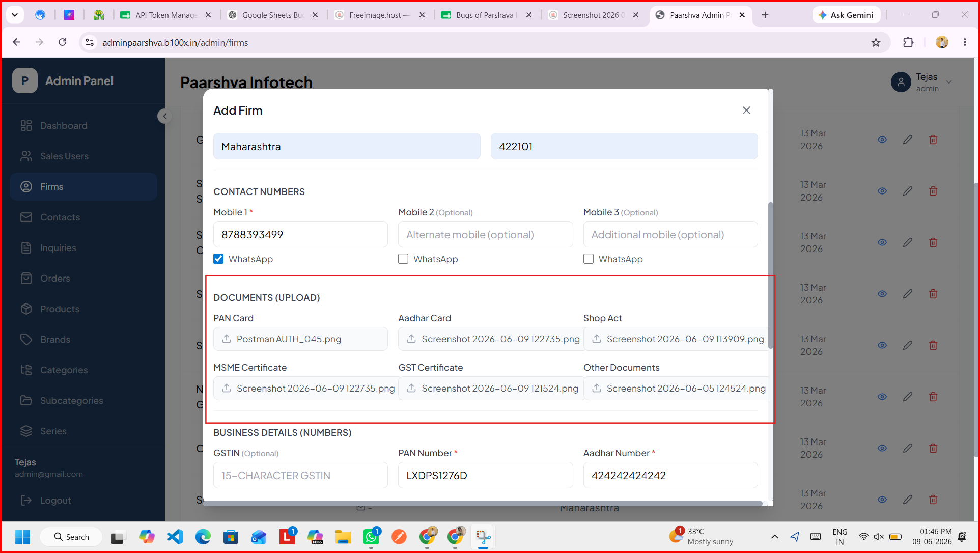This screenshot has height=553, width=980.
Task: Open the tab search dropdown arrow
Action: coord(15,15)
